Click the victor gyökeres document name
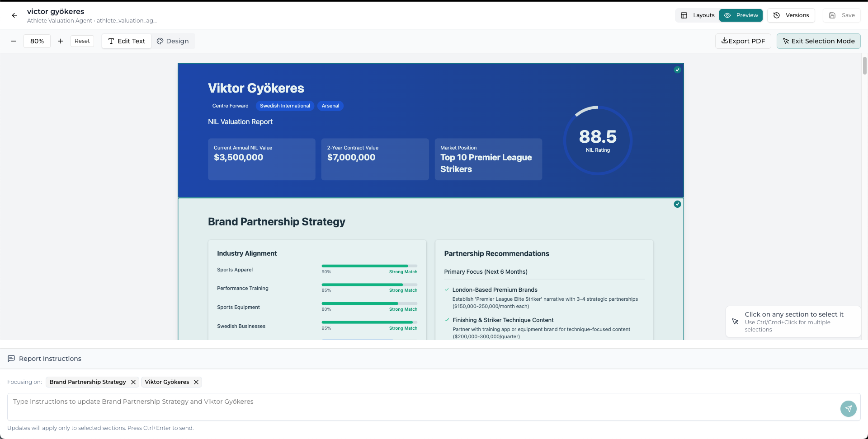 point(56,12)
